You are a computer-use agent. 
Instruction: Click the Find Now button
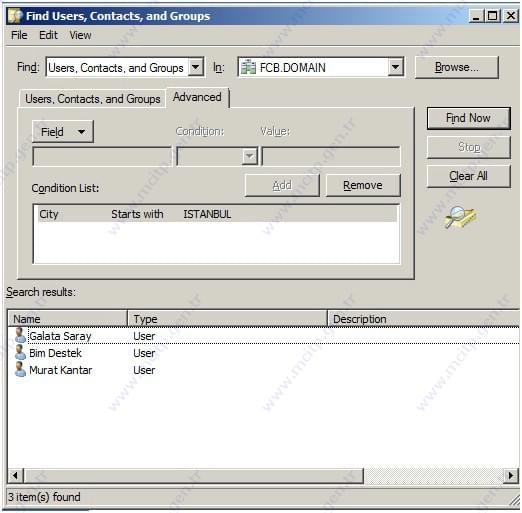pos(468,118)
